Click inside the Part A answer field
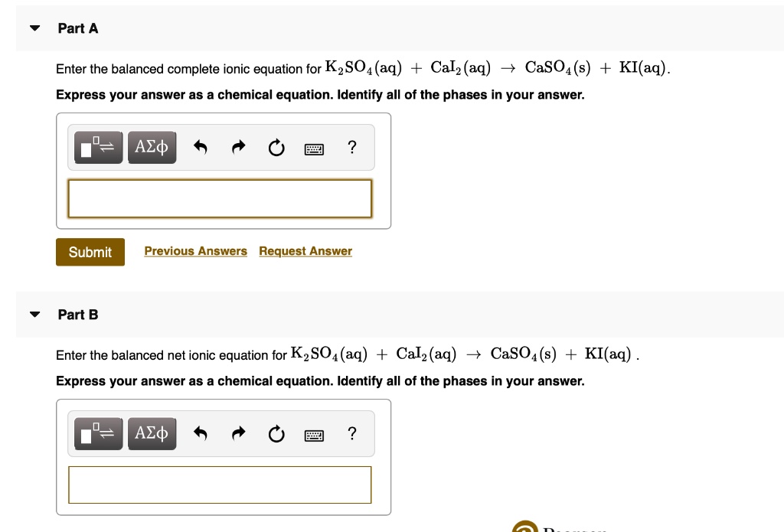Screen dimensions: 784x532 (220, 197)
